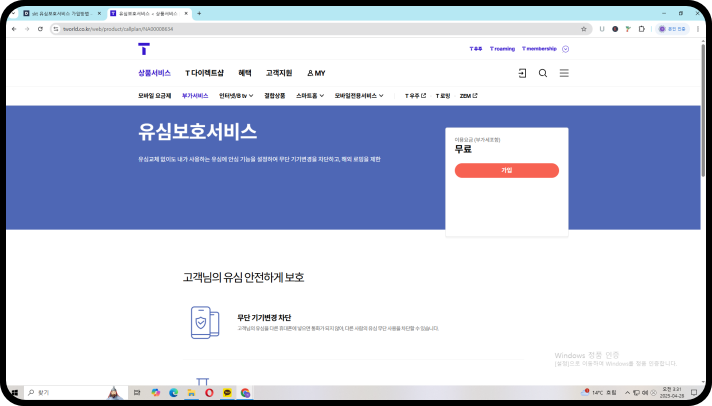
Task: Open the taskbar clock showing 2025-04-28
Action: tap(672, 392)
